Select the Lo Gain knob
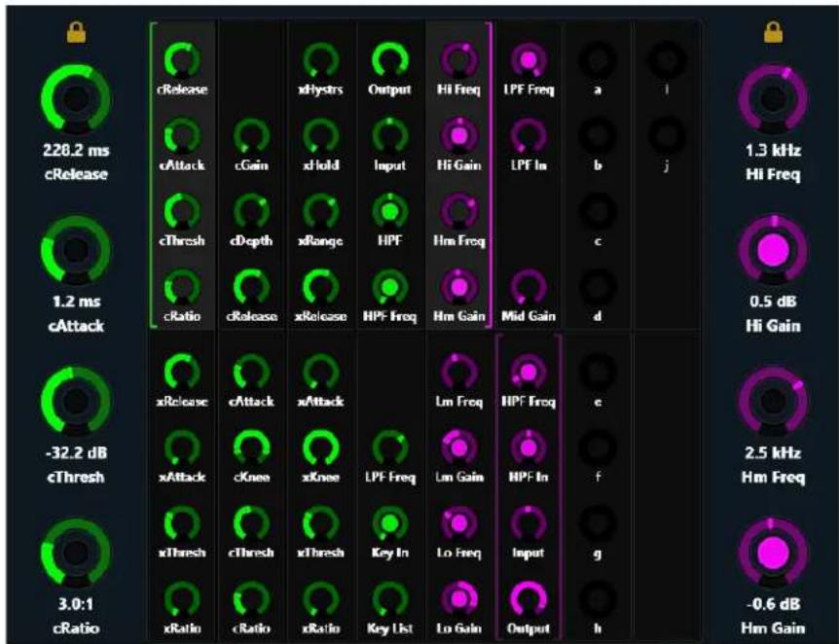839x644 pixels. tap(459, 599)
